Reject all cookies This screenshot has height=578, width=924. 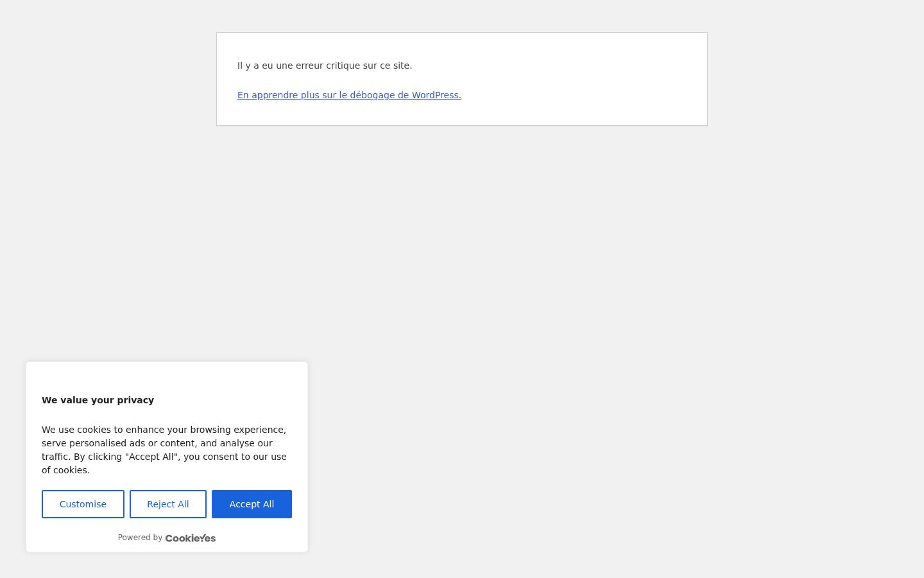click(x=168, y=504)
